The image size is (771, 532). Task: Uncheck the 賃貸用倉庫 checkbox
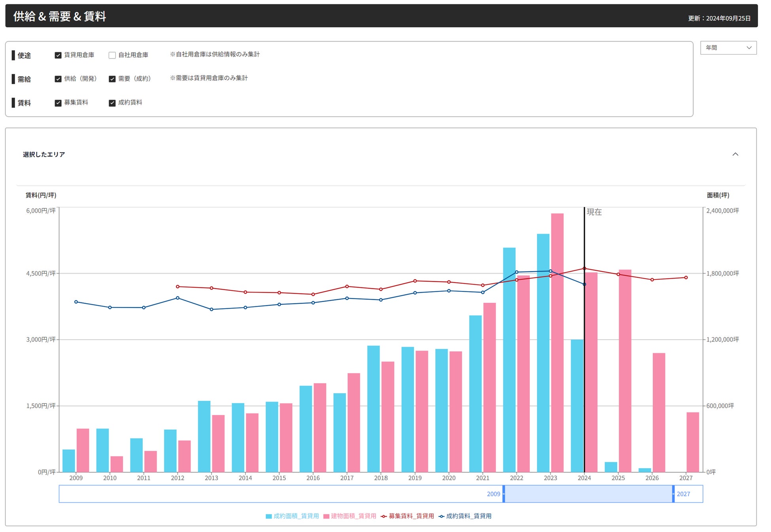tap(58, 55)
